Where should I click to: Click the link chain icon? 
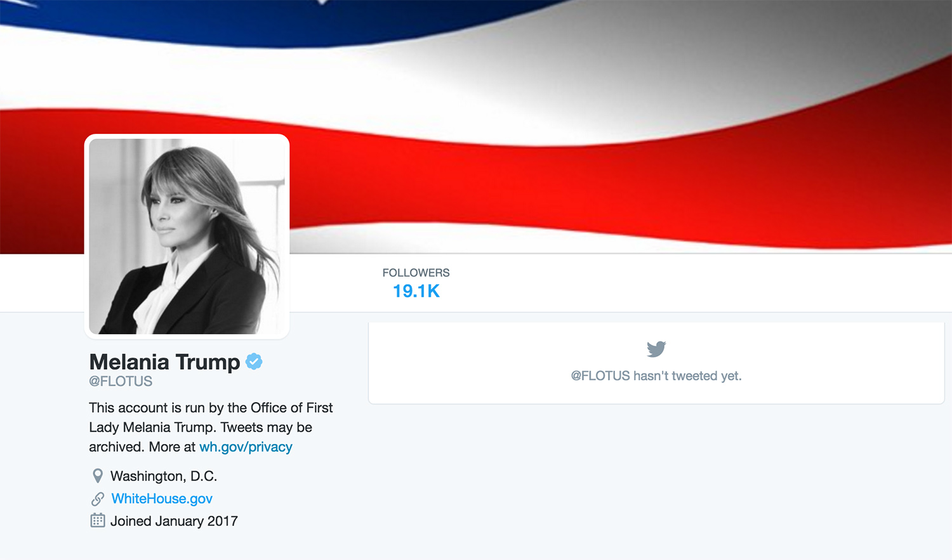pos(98,498)
